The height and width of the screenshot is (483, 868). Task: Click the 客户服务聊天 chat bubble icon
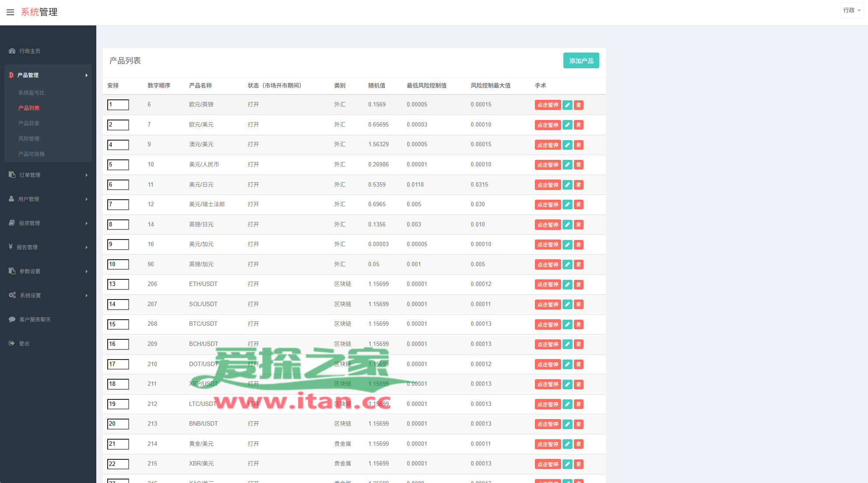click(12, 319)
